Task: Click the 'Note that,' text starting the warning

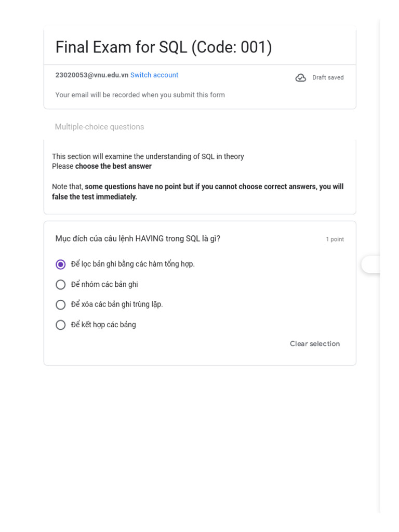Action: [68, 187]
